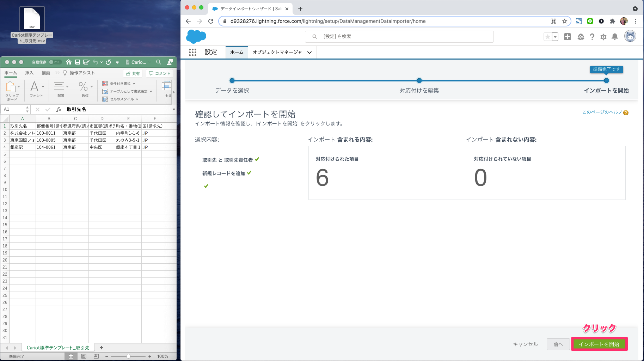Open the Chrome three-dot menu

click(635, 21)
